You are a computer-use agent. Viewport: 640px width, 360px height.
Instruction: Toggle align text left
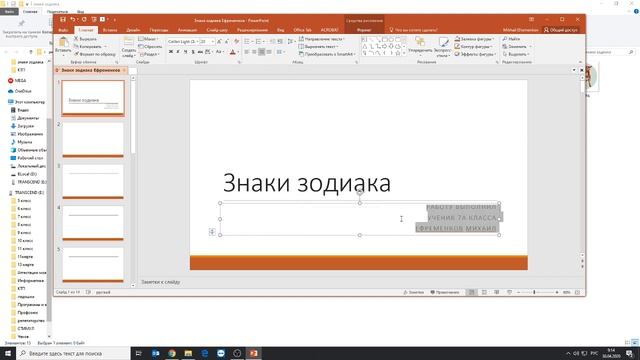click(x=247, y=52)
